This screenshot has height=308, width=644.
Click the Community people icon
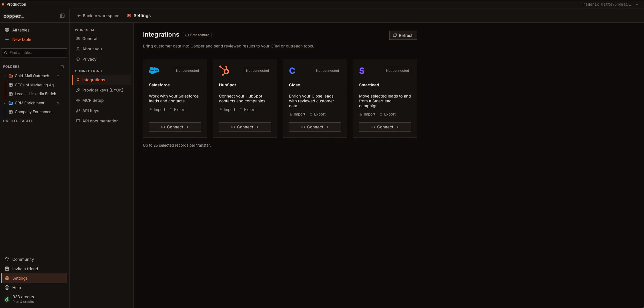pos(7,259)
